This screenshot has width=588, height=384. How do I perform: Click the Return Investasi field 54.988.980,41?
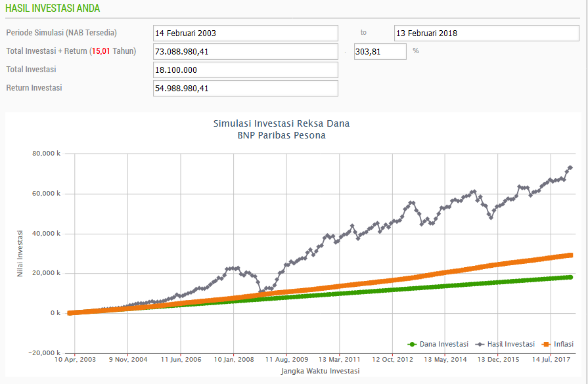(x=245, y=88)
